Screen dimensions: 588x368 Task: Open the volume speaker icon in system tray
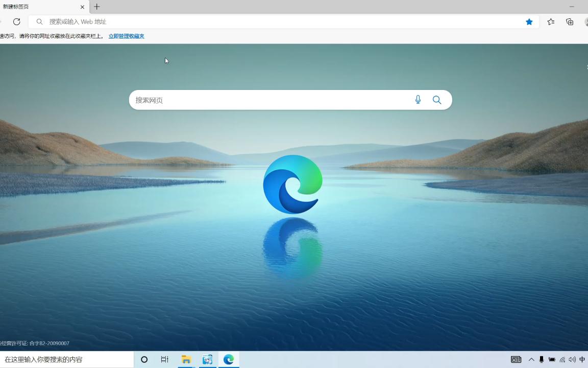[x=572, y=359]
